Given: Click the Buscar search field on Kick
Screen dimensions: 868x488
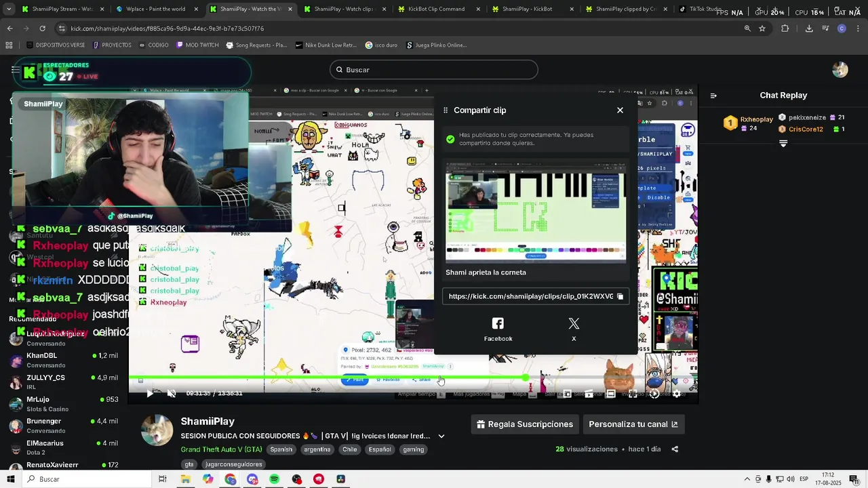Looking at the screenshot, I should [x=434, y=70].
